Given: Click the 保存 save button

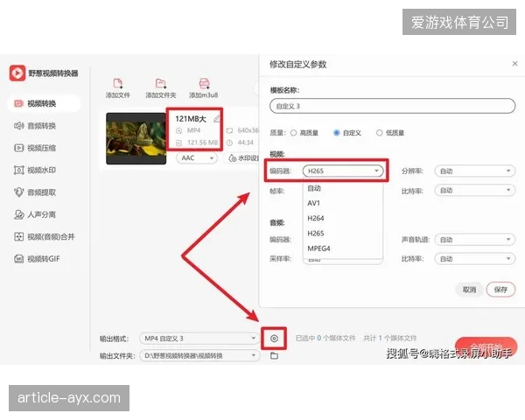Looking at the screenshot, I should click(500, 290).
